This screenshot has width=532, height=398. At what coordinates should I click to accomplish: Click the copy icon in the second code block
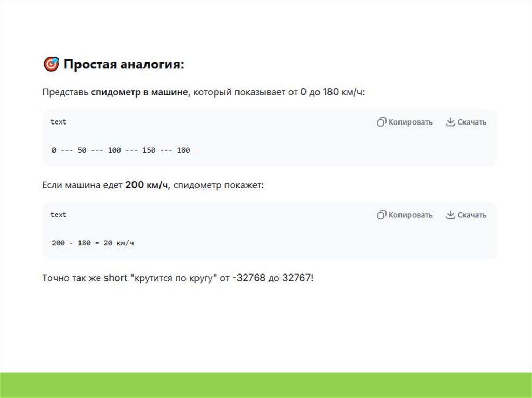point(381,215)
